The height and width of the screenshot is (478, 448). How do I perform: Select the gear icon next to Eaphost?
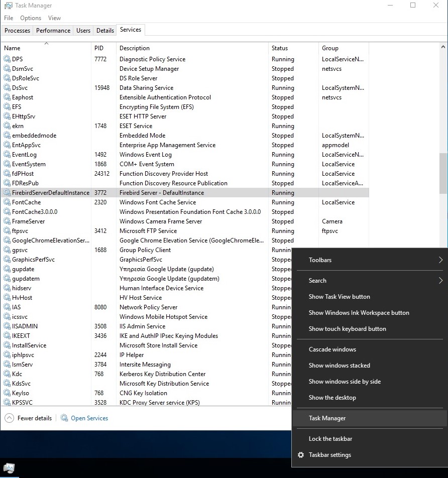tap(7, 97)
